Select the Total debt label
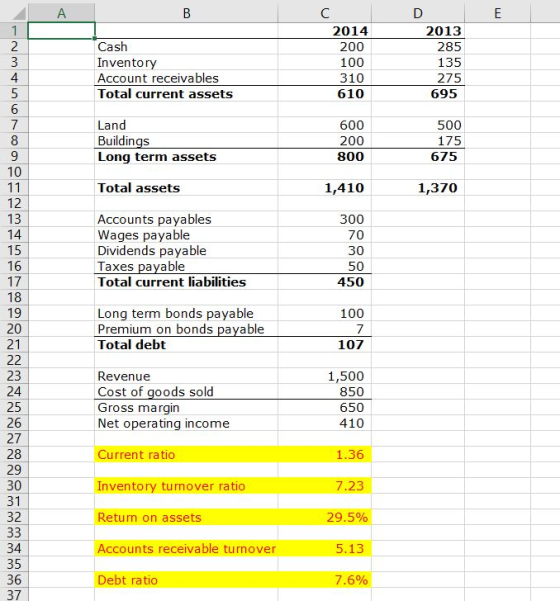This screenshot has height=601, width=560. pyautogui.click(x=186, y=345)
